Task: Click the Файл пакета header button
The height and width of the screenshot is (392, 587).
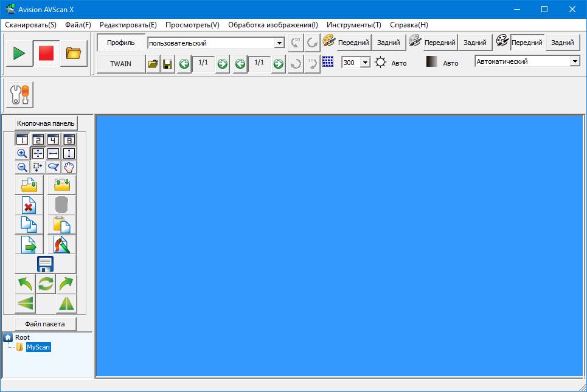Action: click(x=45, y=324)
